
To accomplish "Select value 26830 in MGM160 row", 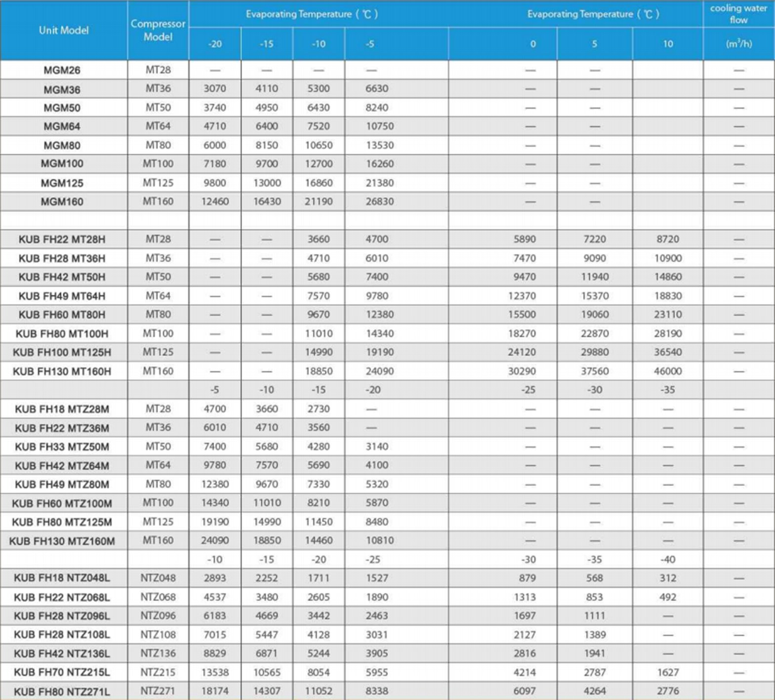I will pyautogui.click(x=379, y=202).
